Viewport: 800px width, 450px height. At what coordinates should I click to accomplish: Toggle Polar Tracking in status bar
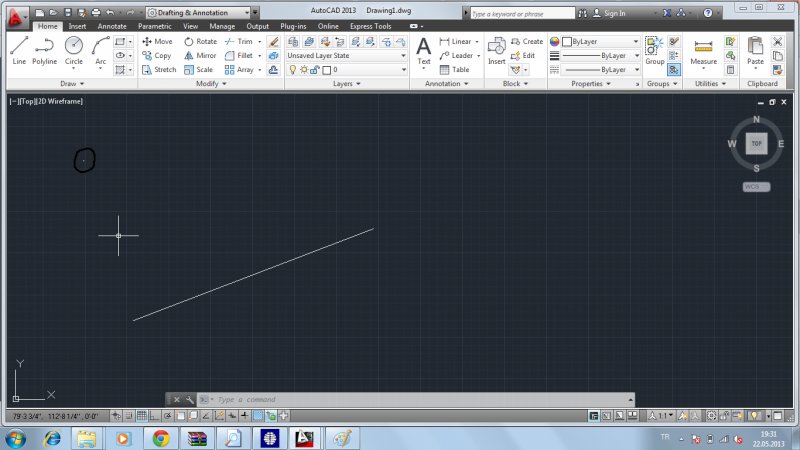click(x=167, y=416)
